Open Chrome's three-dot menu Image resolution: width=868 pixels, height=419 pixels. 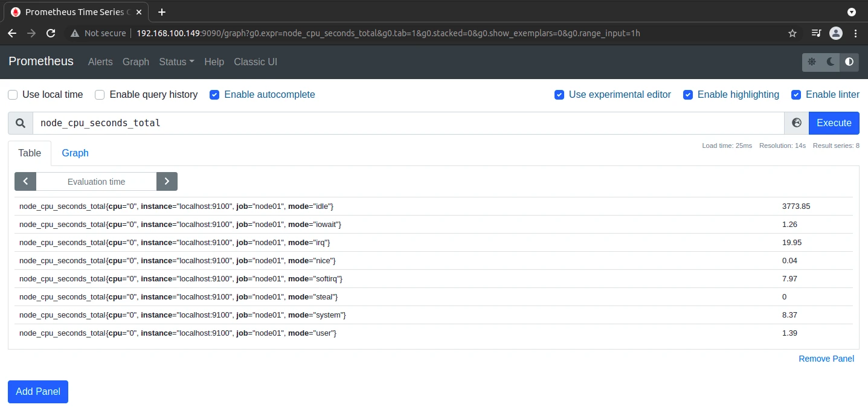tap(856, 33)
